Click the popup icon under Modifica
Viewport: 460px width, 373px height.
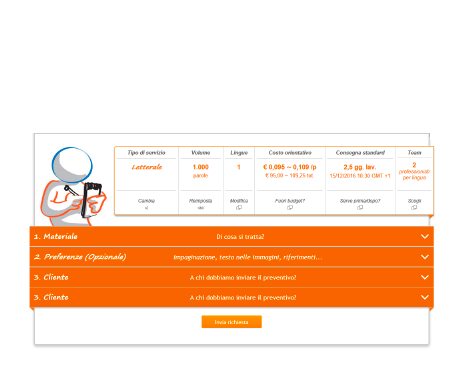pyautogui.click(x=239, y=208)
